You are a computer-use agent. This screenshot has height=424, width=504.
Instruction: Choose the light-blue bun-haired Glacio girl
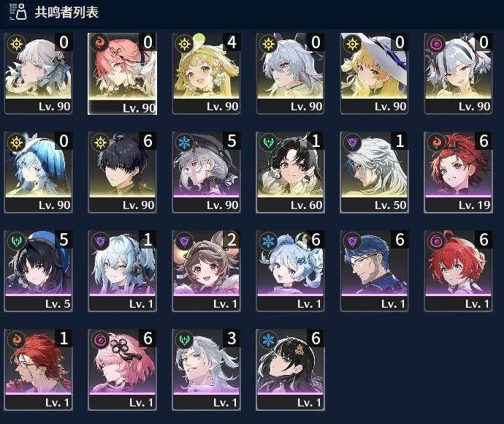pyautogui.click(x=290, y=271)
